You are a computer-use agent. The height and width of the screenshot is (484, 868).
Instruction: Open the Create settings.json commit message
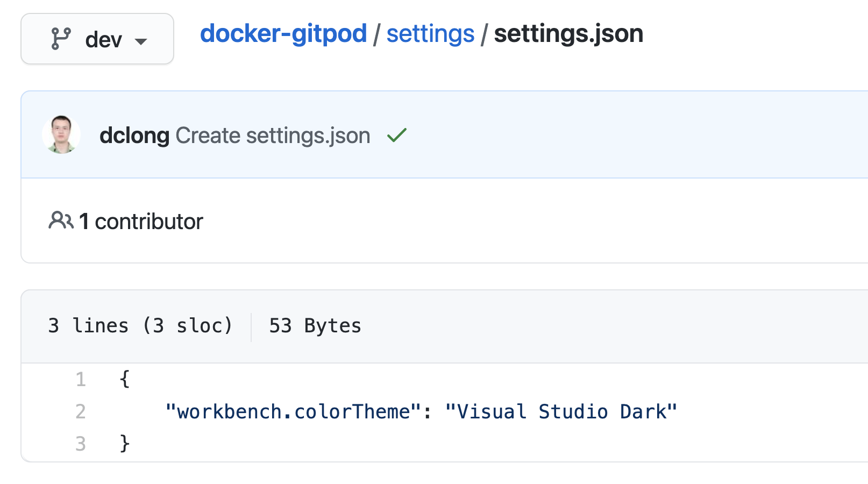coord(273,136)
